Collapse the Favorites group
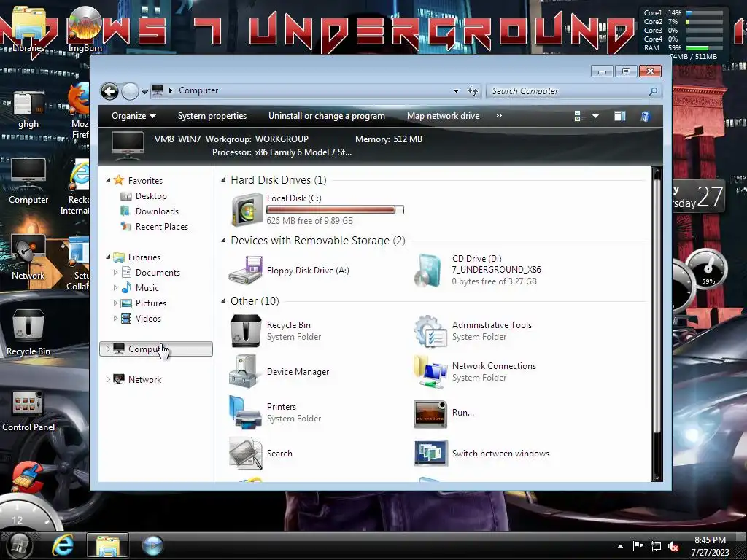This screenshot has width=747, height=560. point(108,180)
